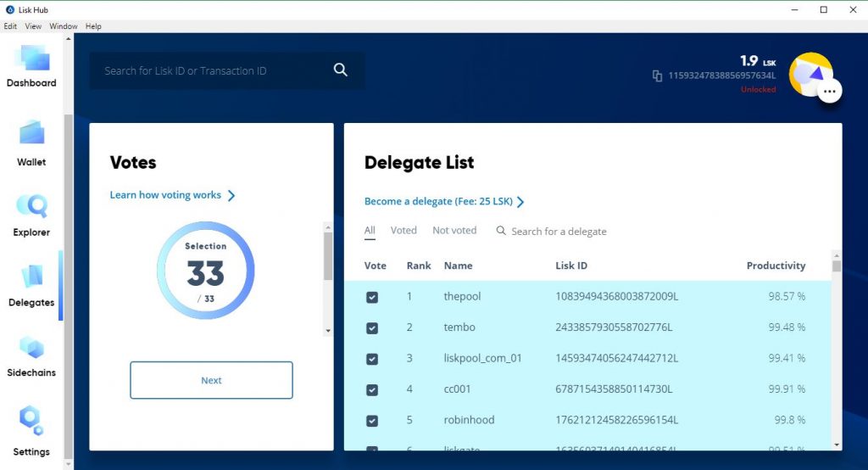This screenshot has width=868, height=470.
Task: Click Lisk ID 10839494368003872009L
Action: (x=617, y=296)
